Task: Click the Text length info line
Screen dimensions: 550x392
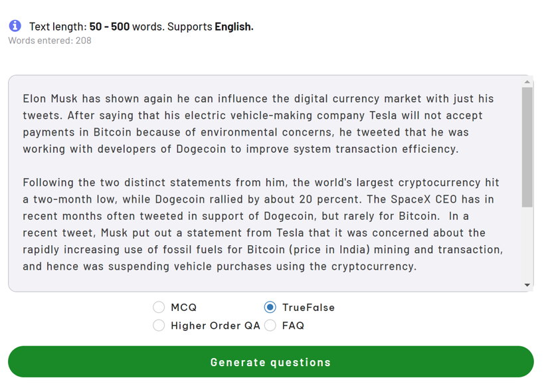Action: 141,27
